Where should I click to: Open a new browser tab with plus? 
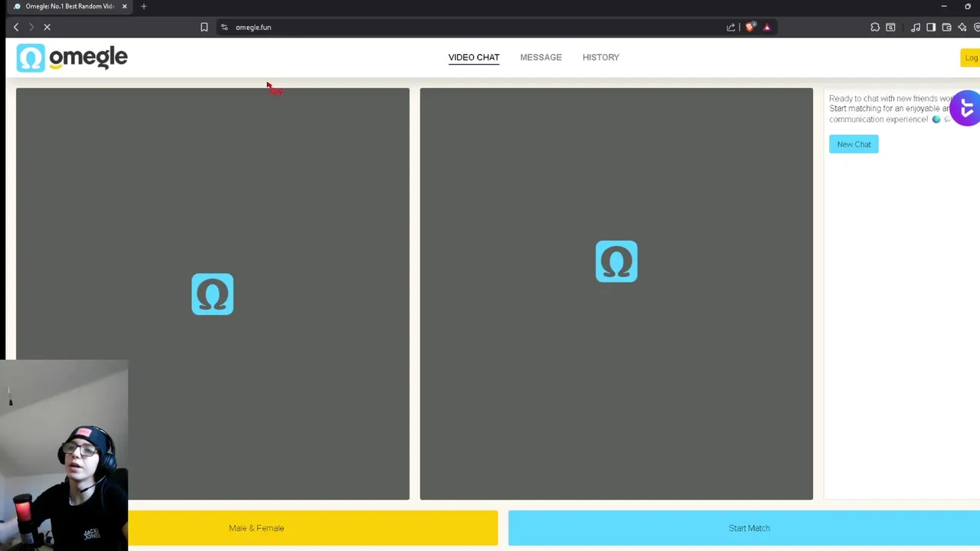(x=143, y=6)
